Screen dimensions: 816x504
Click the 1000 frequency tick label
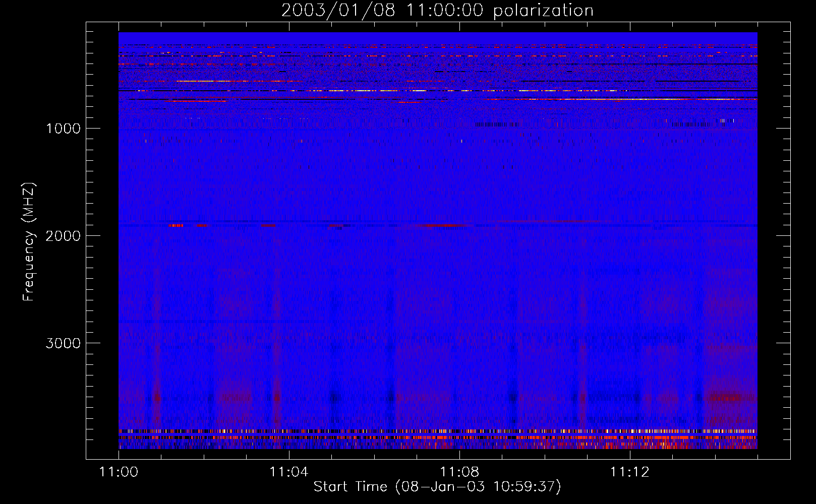63,129
